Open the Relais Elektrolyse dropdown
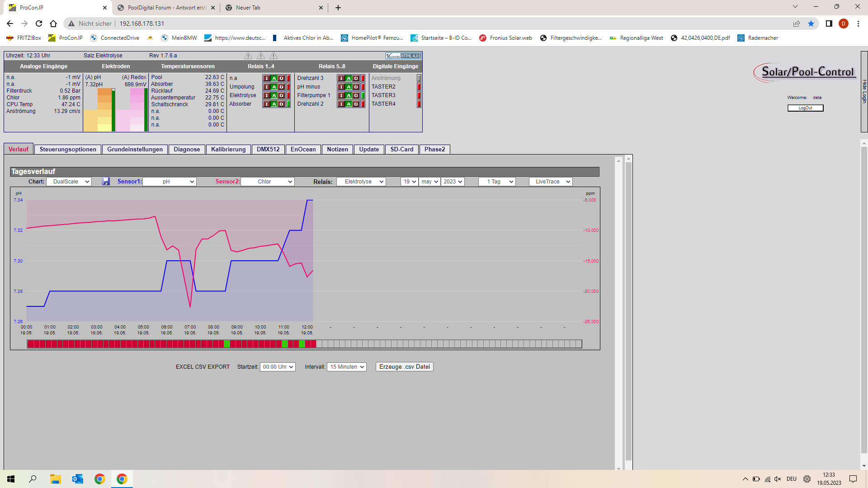The image size is (868, 488). (361, 182)
